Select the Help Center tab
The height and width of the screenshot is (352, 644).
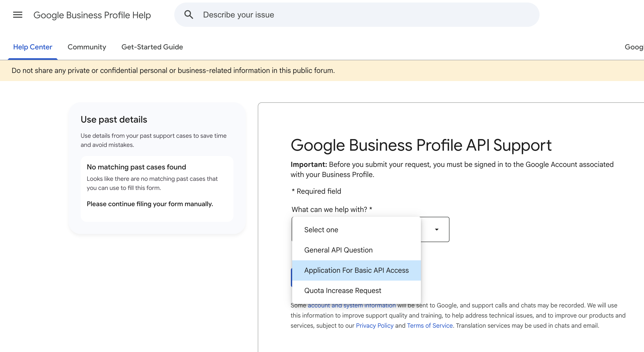[33, 47]
